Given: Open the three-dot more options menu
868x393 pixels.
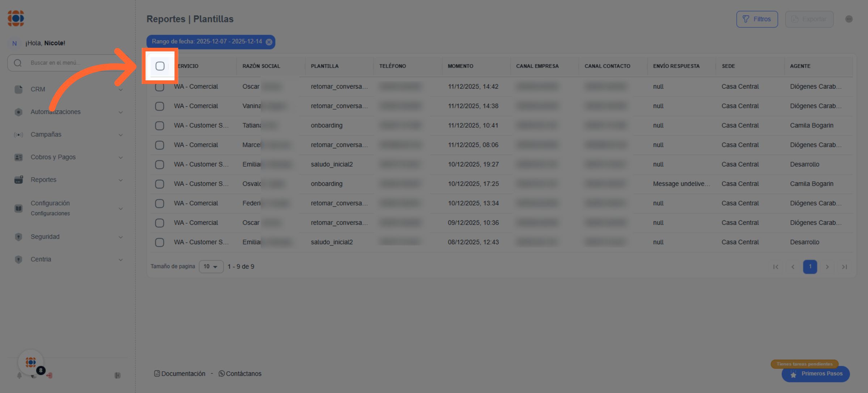Looking at the screenshot, I should click(x=849, y=19).
